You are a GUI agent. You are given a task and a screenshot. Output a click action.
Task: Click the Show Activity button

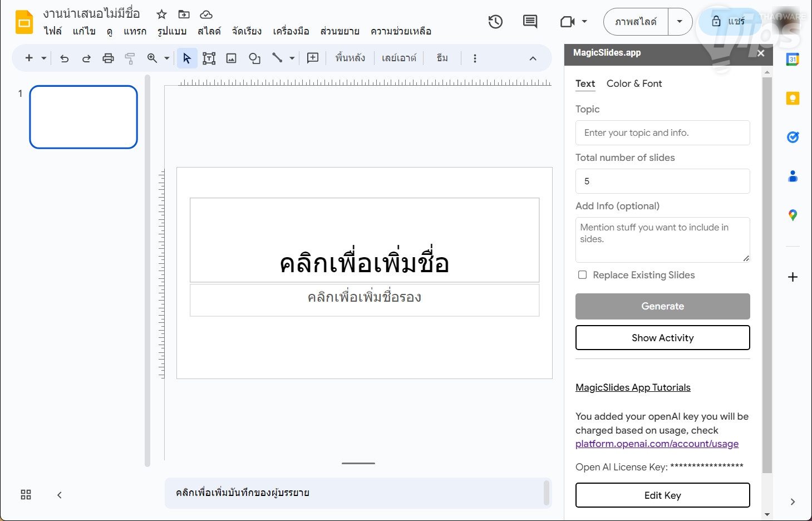(662, 338)
